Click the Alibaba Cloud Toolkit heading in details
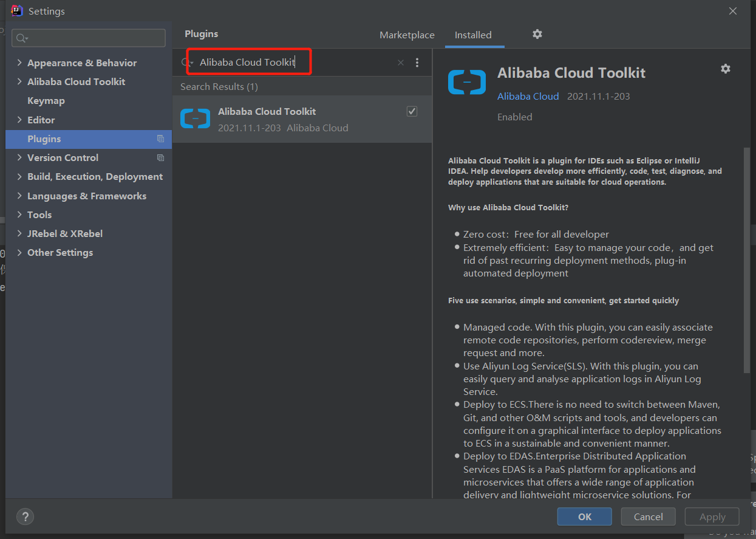 pos(571,73)
